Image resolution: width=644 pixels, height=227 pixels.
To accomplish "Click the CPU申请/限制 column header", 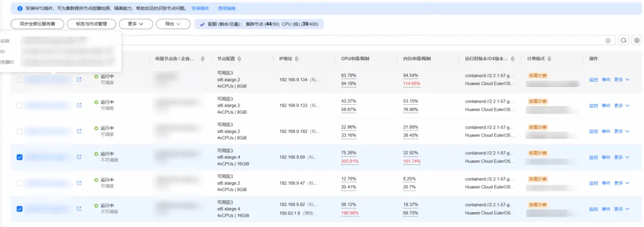I will [355, 59].
